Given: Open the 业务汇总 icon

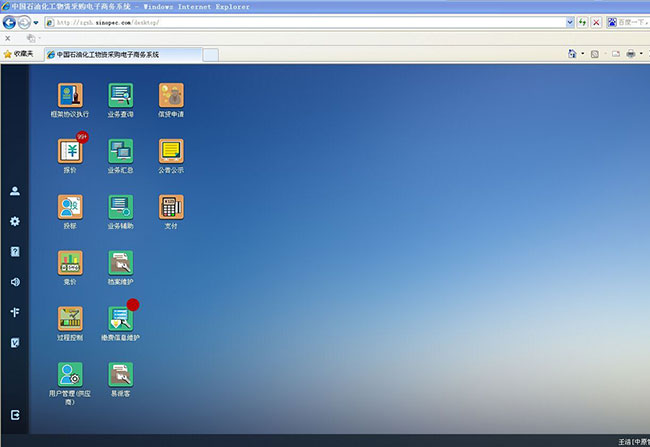Looking at the screenshot, I should [x=120, y=152].
